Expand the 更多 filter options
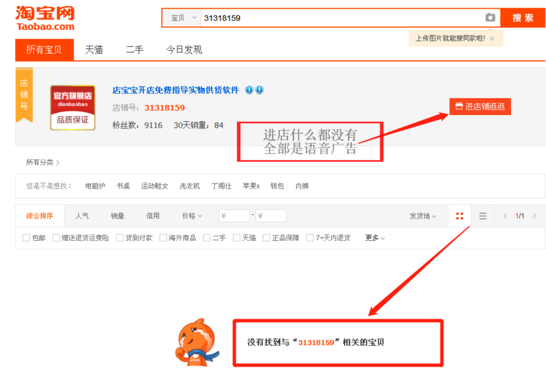546x392 pixels. pyautogui.click(x=375, y=238)
